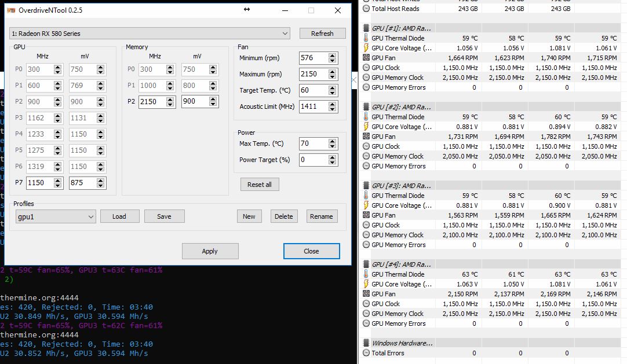
Task: Click clock icon of GPU #1 GPU Clock
Action: (x=366, y=68)
